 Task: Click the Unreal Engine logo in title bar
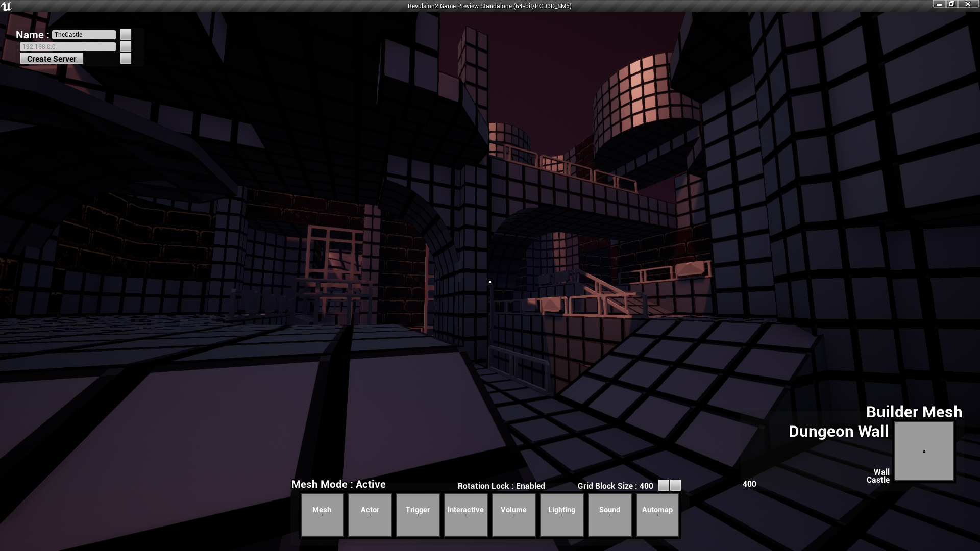click(x=7, y=6)
